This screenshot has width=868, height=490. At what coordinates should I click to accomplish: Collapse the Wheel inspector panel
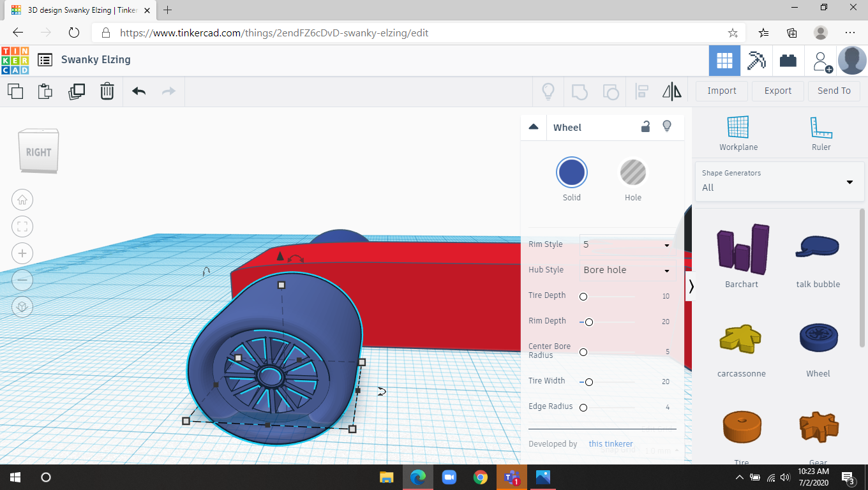534,127
